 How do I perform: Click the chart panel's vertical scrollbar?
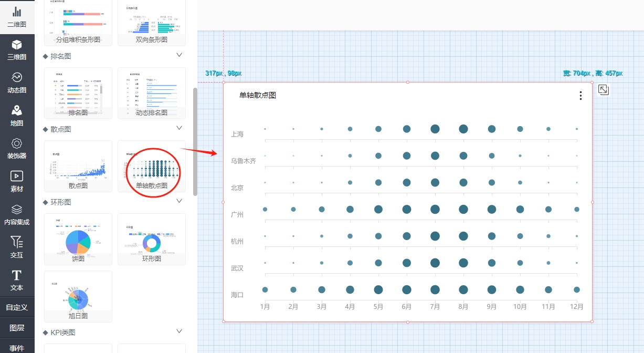(x=195, y=142)
